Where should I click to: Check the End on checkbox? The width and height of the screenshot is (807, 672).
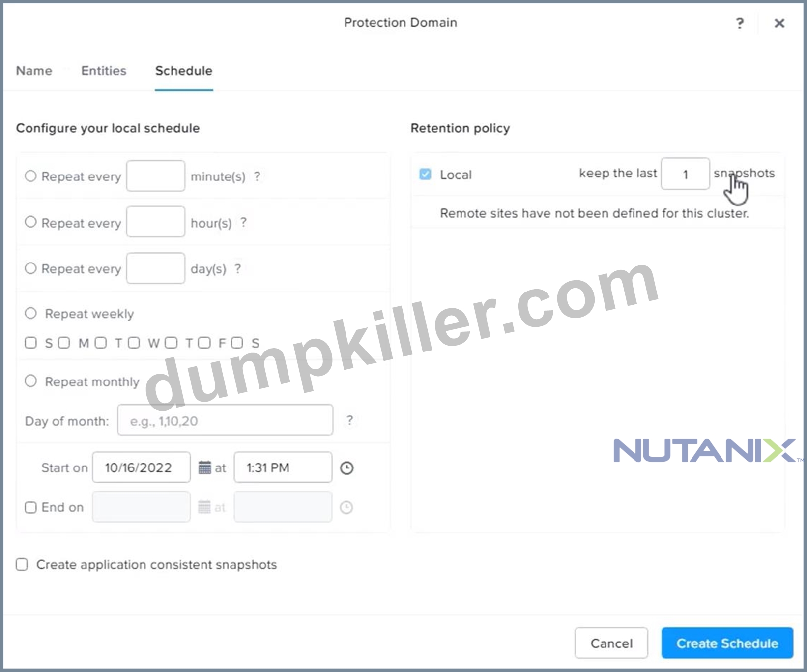click(x=30, y=507)
